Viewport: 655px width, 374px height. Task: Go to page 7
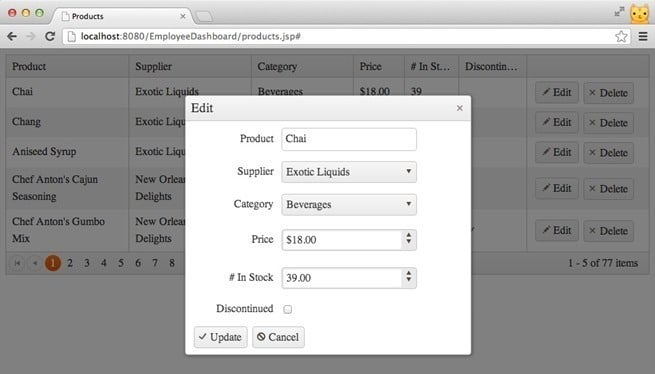[x=155, y=263]
